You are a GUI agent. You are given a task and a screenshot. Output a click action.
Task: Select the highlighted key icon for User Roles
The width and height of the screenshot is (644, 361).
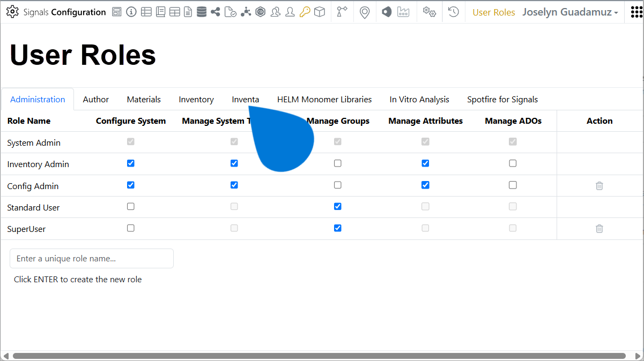(305, 11)
